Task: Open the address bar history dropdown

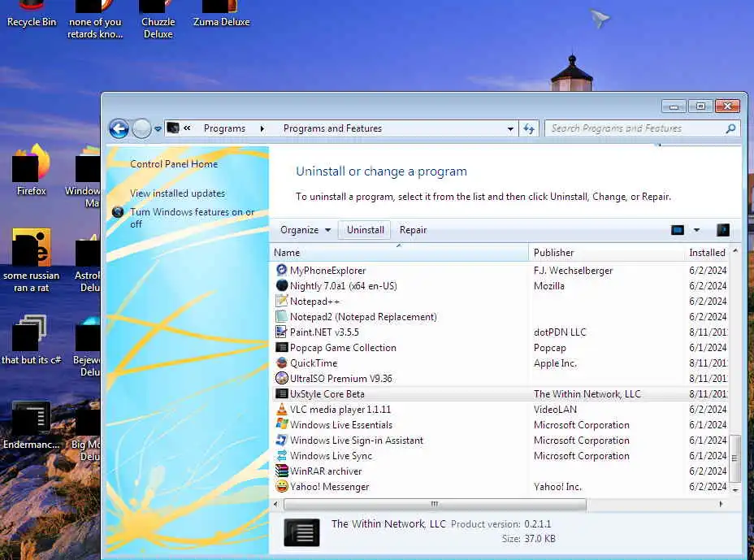Action: [510, 128]
